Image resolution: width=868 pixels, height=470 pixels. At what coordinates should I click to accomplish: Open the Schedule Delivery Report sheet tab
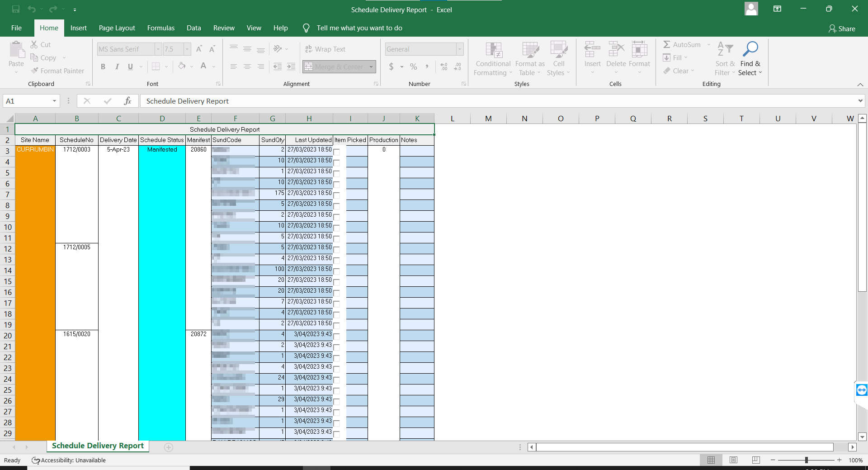[98, 446]
